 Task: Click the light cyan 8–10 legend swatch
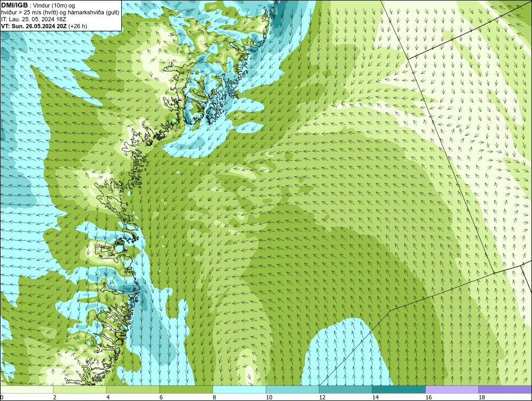(239, 389)
